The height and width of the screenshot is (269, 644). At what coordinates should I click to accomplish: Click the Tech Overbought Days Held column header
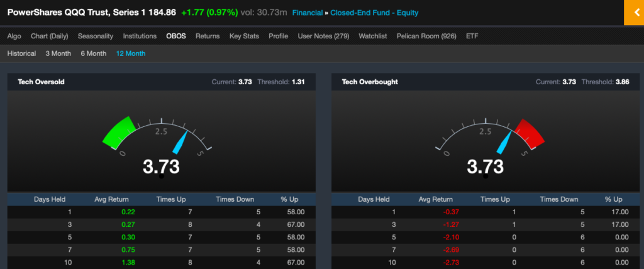point(374,200)
